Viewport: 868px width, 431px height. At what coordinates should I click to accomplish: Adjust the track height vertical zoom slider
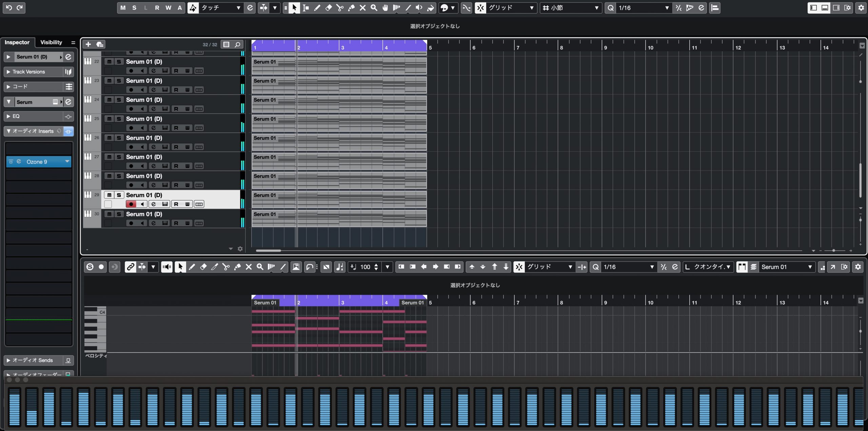[861, 220]
